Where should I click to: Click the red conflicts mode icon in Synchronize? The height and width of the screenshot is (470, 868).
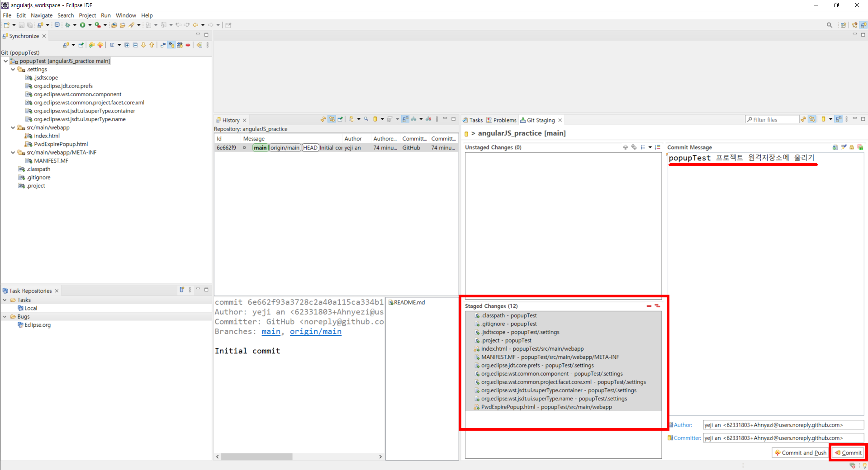tap(188, 45)
